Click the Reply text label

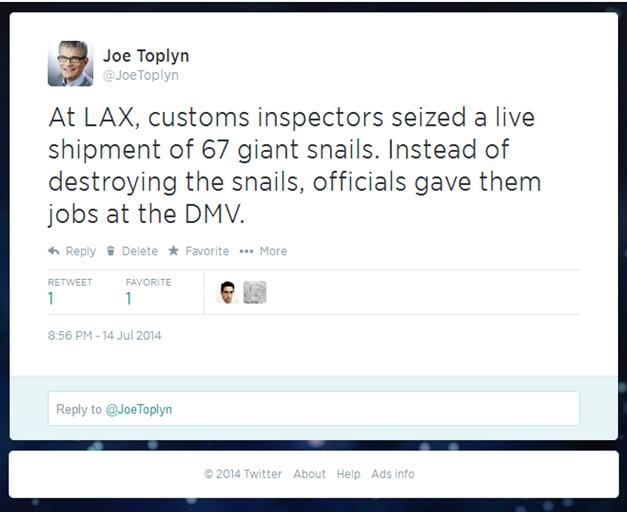point(81,251)
